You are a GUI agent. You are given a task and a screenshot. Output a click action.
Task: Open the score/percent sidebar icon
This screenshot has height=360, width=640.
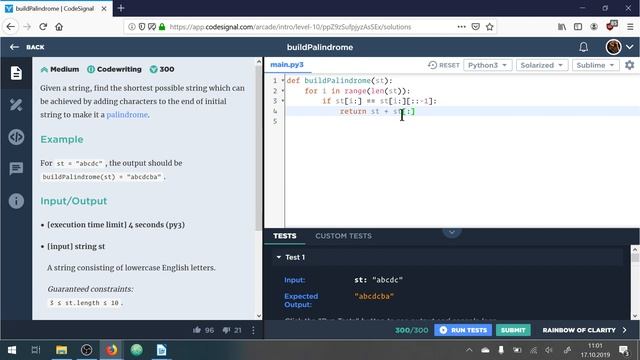click(x=16, y=105)
